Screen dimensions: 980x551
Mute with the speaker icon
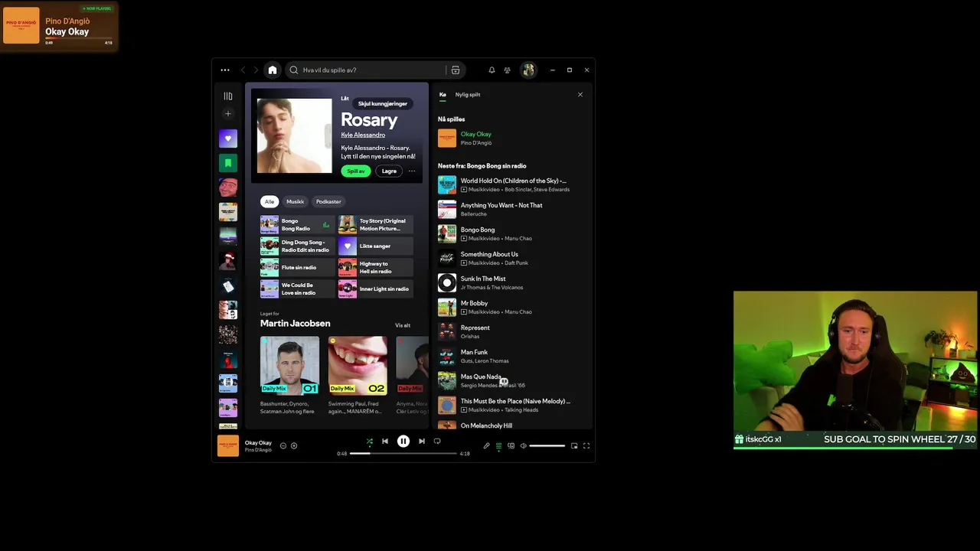pyautogui.click(x=523, y=445)
